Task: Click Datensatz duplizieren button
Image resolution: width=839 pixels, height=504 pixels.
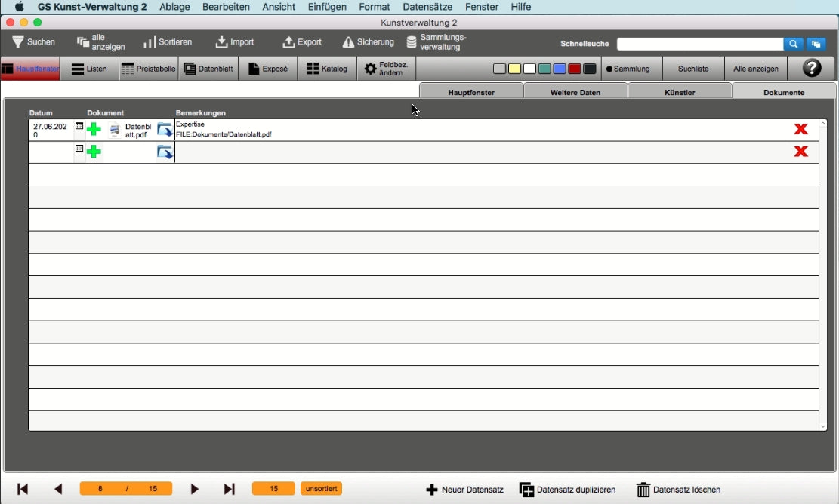Action: (567, 490)
